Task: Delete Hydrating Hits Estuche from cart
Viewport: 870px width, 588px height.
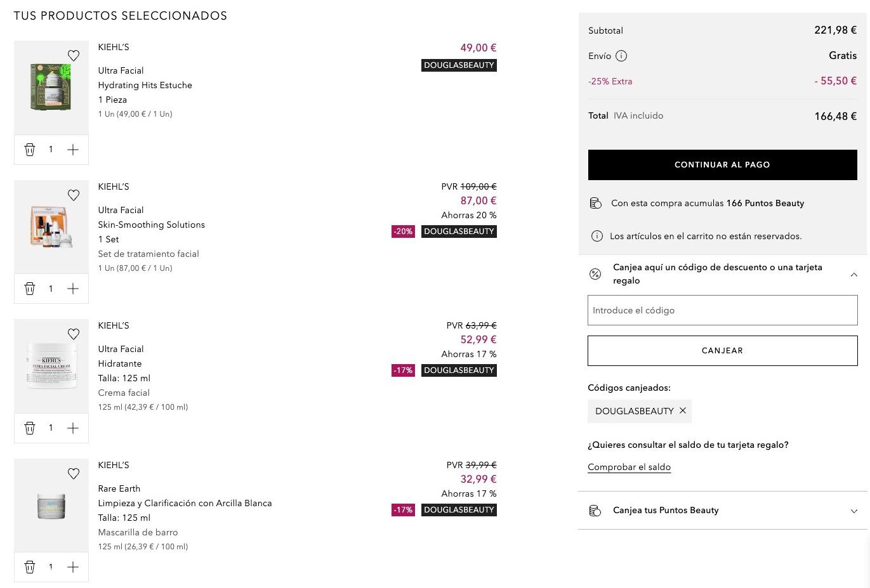Action: (x=30, y=150)
